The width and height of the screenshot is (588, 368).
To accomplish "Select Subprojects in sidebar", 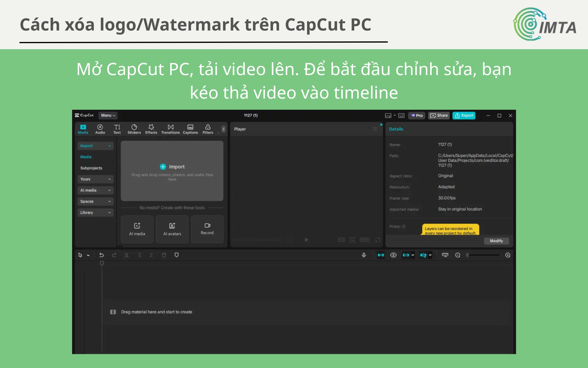I will [91, 168].
